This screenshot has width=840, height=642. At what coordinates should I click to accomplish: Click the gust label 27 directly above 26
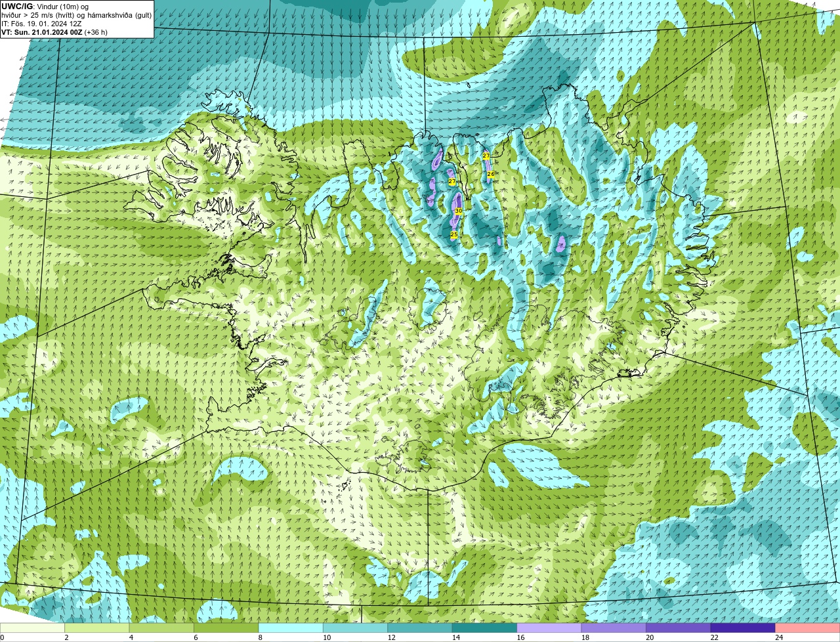(x=486, y=156)
